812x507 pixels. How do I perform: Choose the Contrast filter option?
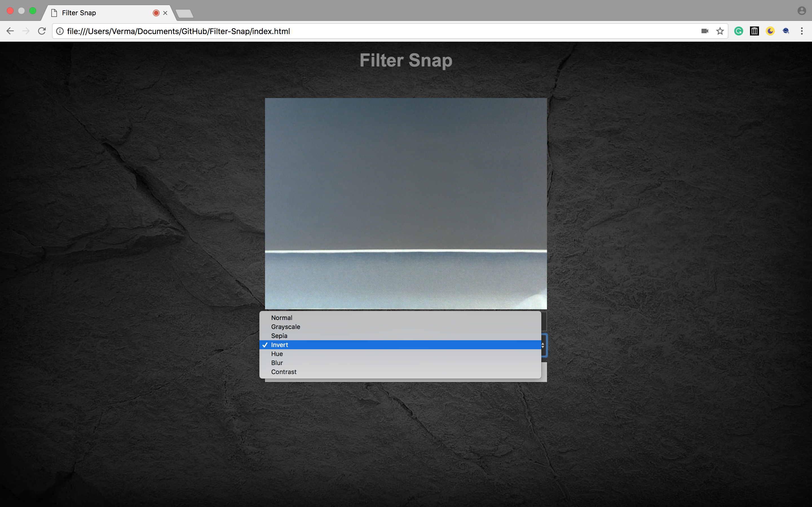(284, 372)
